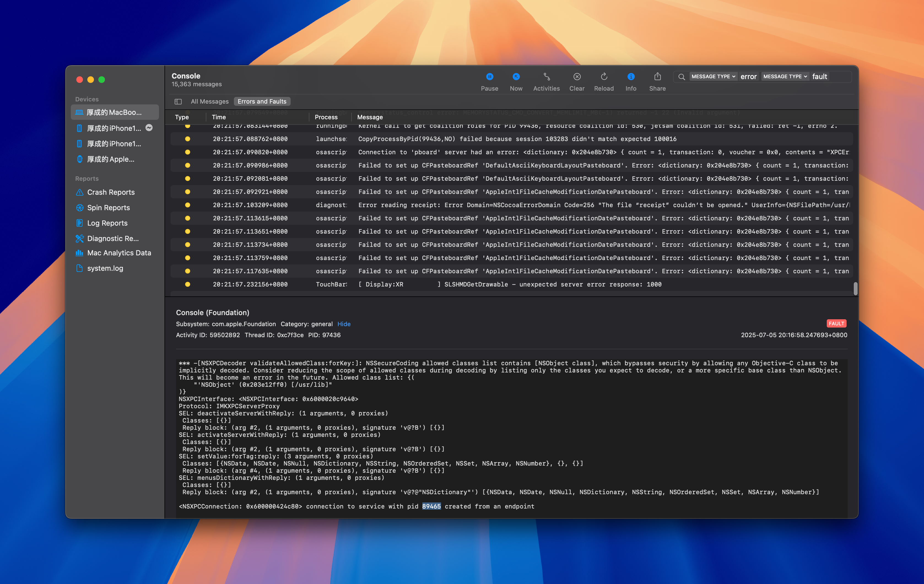
Task: Toggle the sidebar panel icon
Action: 178,102
